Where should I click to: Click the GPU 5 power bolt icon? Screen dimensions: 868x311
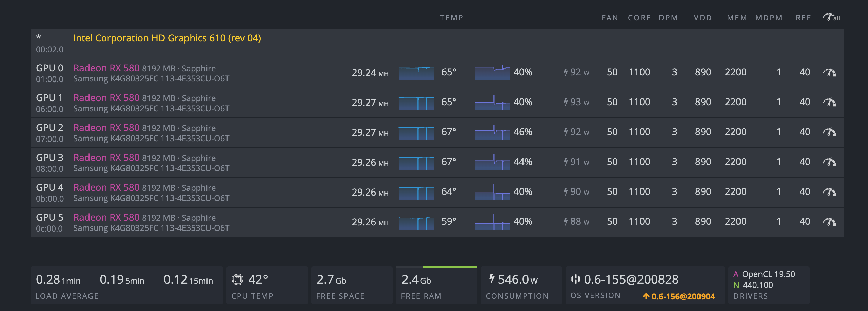click(566, 222)
